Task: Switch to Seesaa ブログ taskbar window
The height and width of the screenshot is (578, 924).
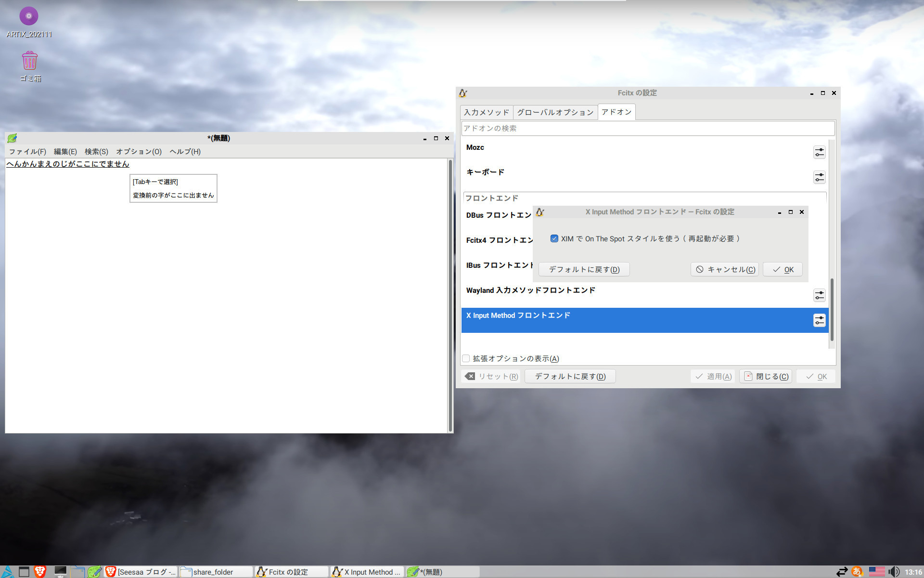Action: click(141, 572)
